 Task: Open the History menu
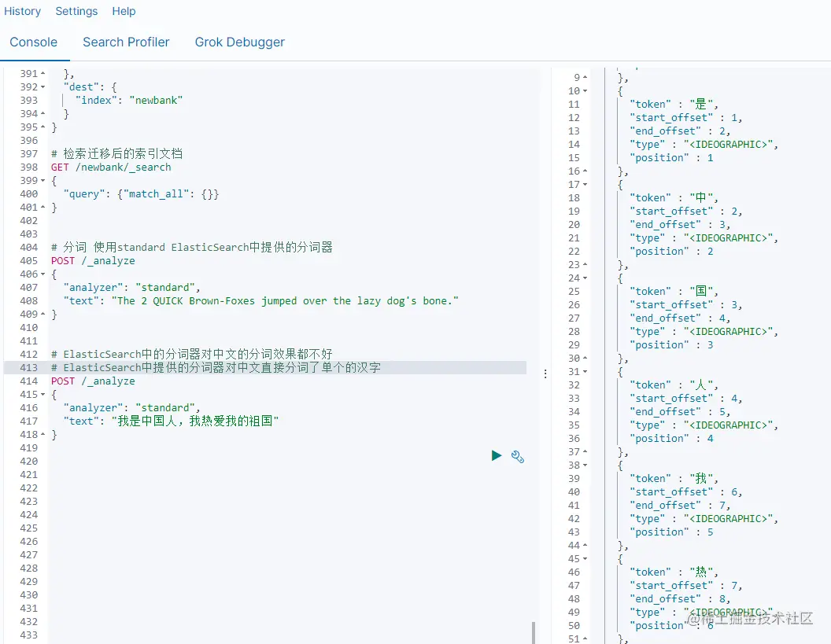(x=22, y=11)
